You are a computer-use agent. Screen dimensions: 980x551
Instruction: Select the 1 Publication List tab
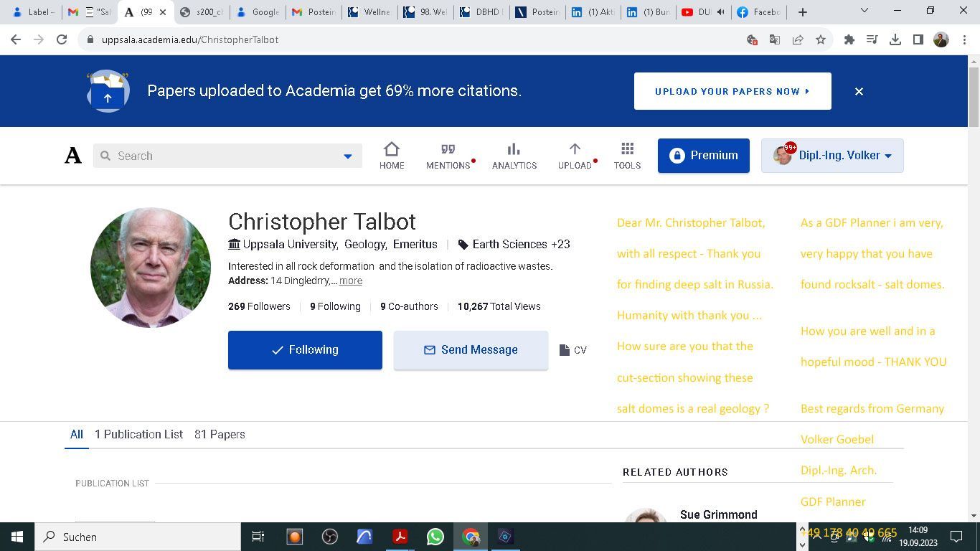click(138, 435)
